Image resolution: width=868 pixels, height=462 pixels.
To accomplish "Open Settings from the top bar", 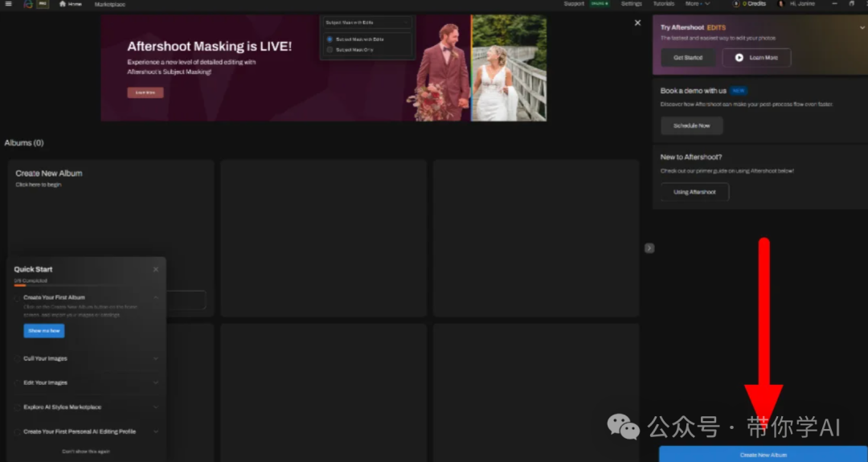I will pyautogui.click(x=631, y=4).
